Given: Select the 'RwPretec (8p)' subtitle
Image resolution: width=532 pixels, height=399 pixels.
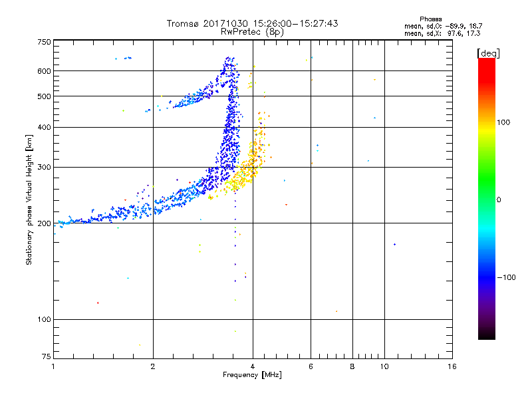Looking at the screenshot, I should pos(252,32).
